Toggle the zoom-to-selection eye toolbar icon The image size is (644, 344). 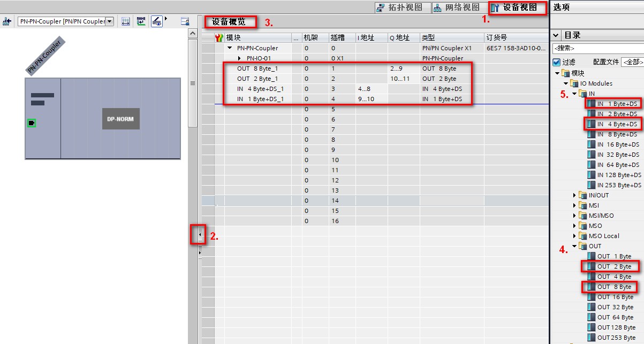tap(157, 21)
